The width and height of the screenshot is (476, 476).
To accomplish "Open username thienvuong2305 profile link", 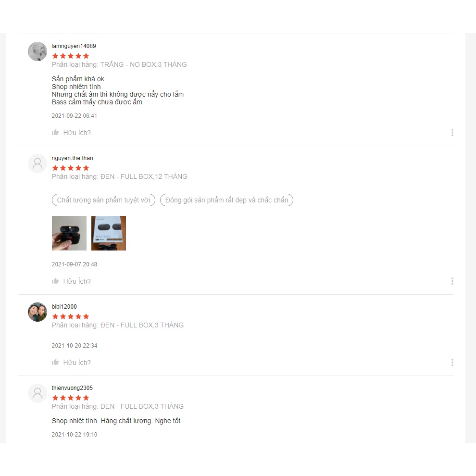I will pyautogui.click(x=72, y=388).
